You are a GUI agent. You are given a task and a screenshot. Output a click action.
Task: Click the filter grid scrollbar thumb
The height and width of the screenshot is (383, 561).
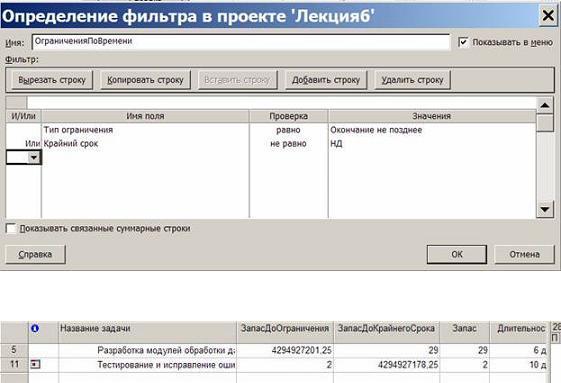(545, 123)
